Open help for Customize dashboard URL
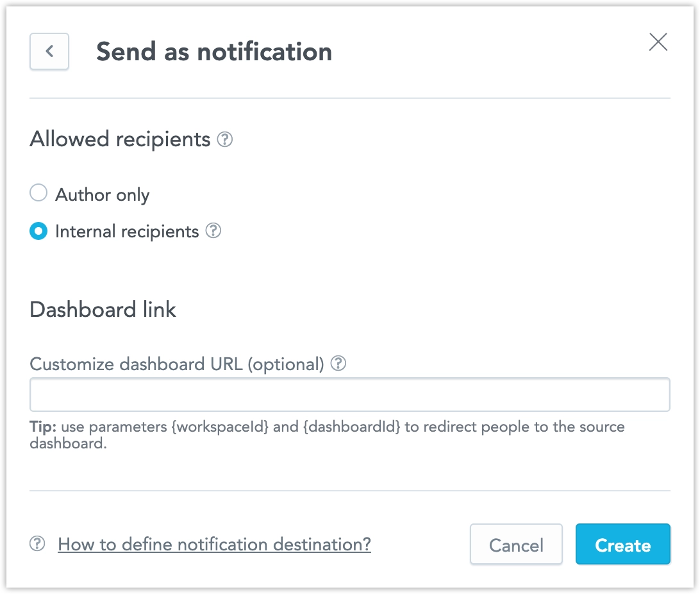 coord(339,362)
